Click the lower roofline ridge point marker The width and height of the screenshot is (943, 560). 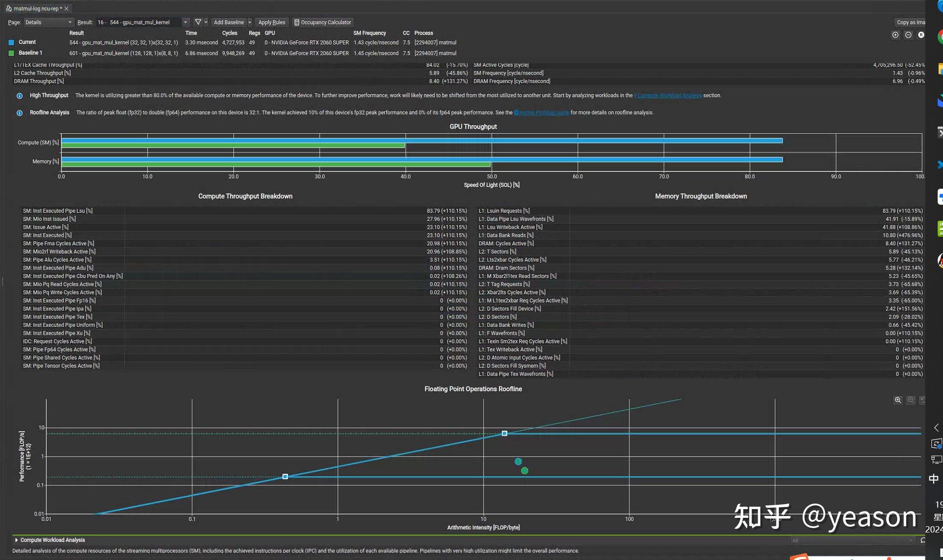285,477
